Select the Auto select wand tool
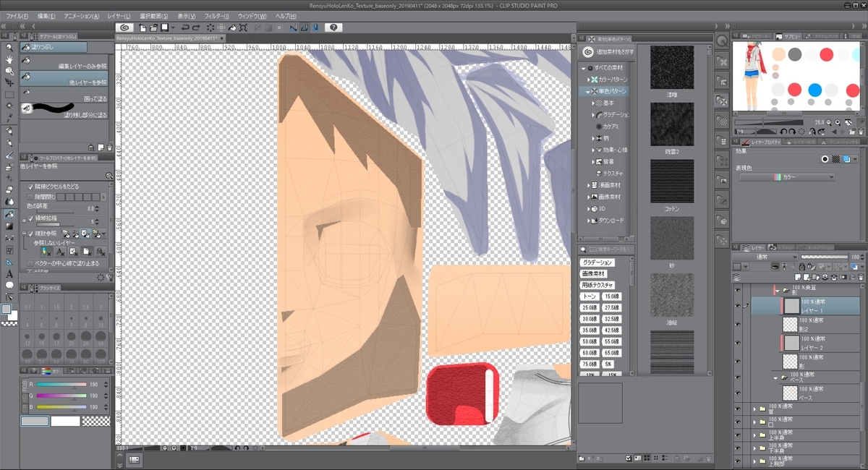868x470 pixels. coord(9,106)
